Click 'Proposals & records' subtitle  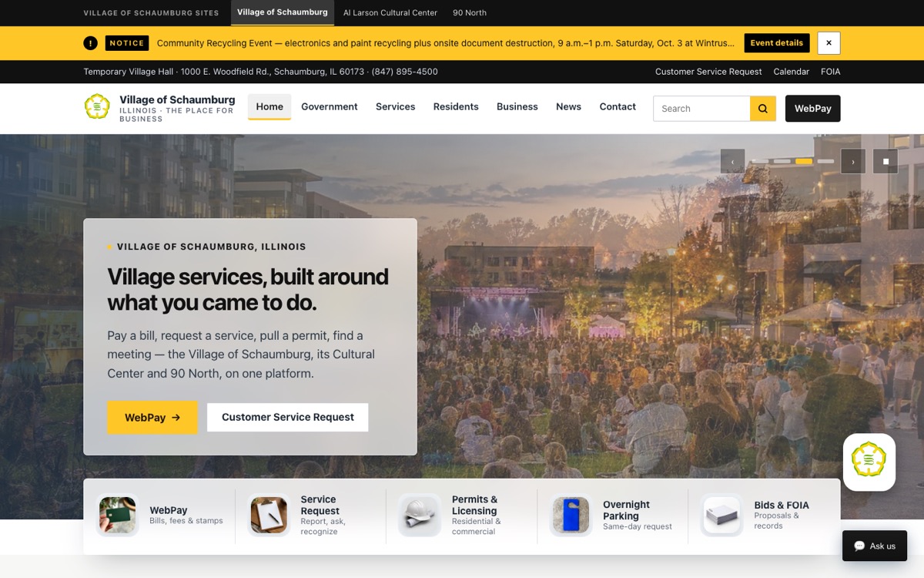pyautogui.click(x=777, y=520)
